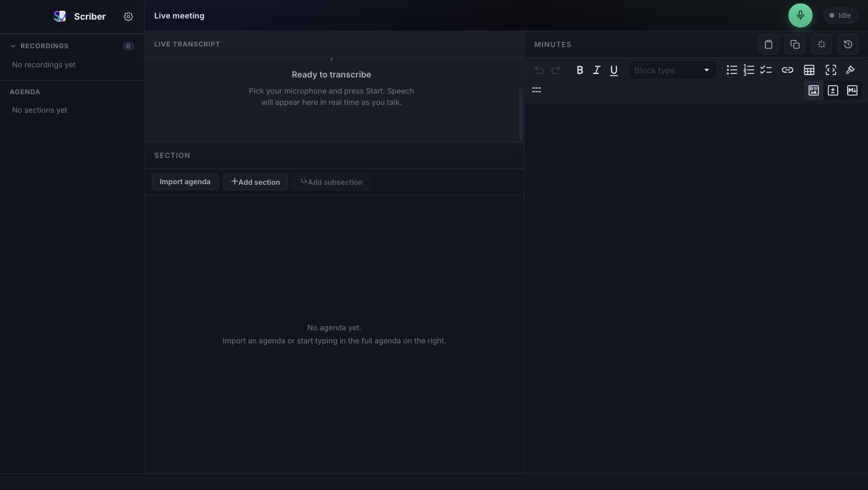Open the history clock icon in Minutes
This screenshot has width=868, height=490.
tap(848, 44)
